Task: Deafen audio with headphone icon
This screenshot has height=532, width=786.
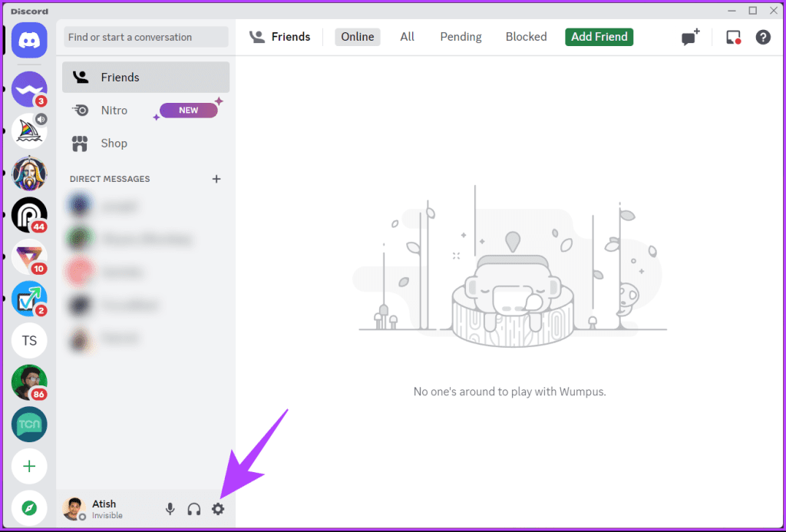Action: pos(193,509)
